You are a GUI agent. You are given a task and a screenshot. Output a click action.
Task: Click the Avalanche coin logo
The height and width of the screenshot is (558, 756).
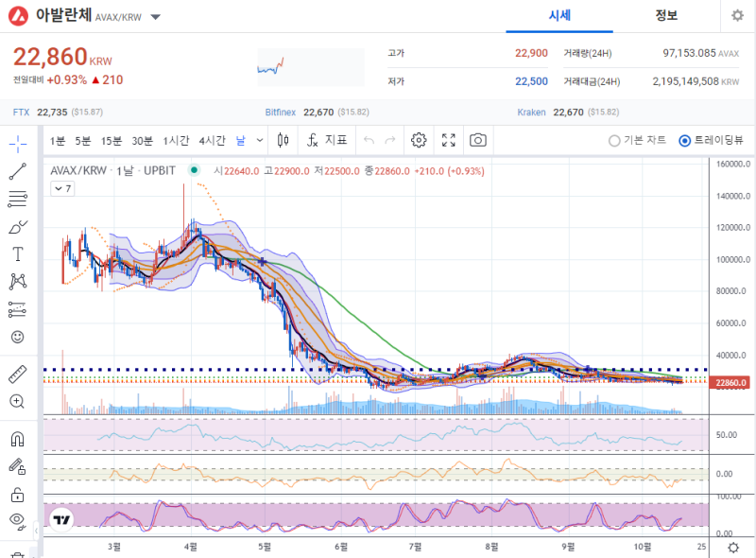(18, 16)
